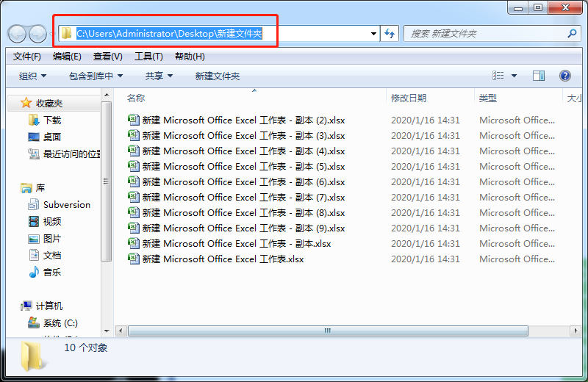Click the change view icon in toolbar
The height and width of the screenshot is (382, 588).
coord(498,76)
